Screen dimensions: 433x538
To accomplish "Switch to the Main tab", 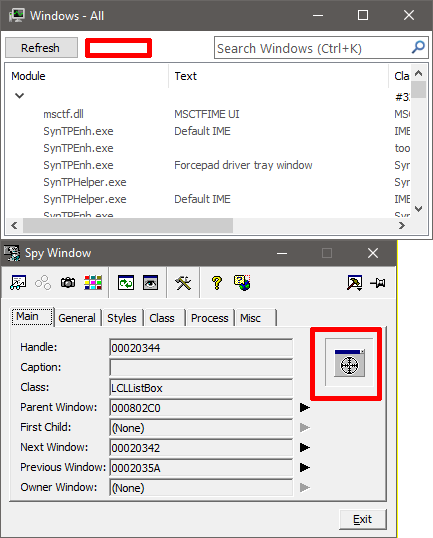I will click(32, 316).
